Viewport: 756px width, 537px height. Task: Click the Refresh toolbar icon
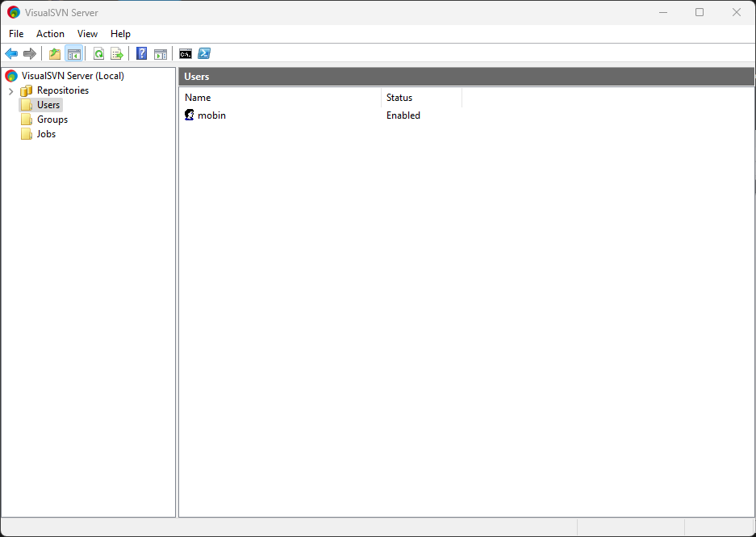98,54
